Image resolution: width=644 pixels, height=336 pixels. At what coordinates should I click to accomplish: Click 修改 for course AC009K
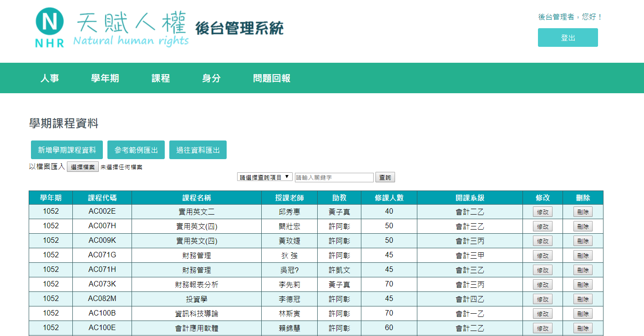pyautogui.click(x=543, y=241)
